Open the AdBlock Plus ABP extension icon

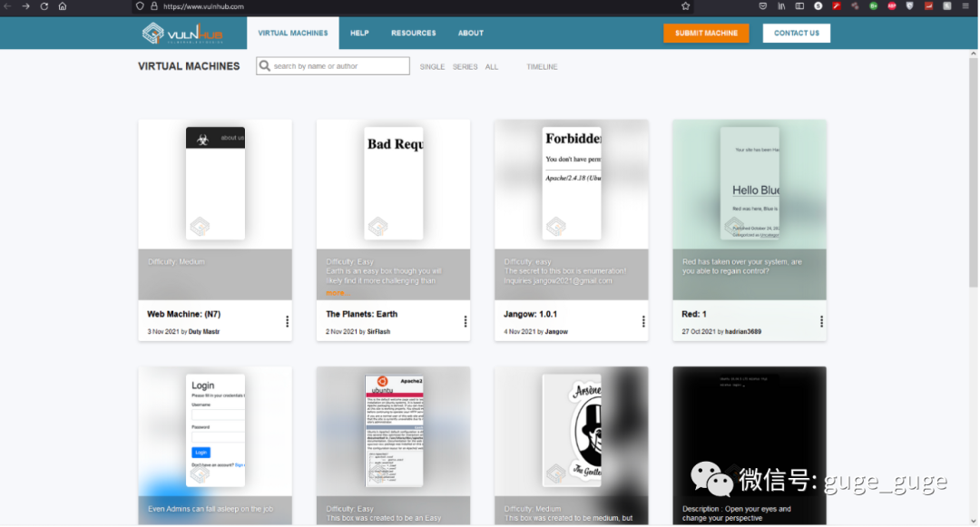point(892,6)
